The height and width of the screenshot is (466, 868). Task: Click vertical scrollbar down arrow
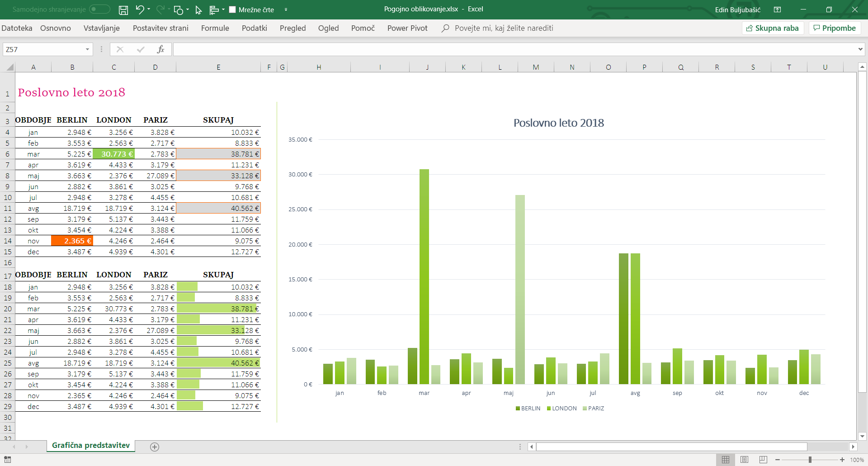coord(862,436)
